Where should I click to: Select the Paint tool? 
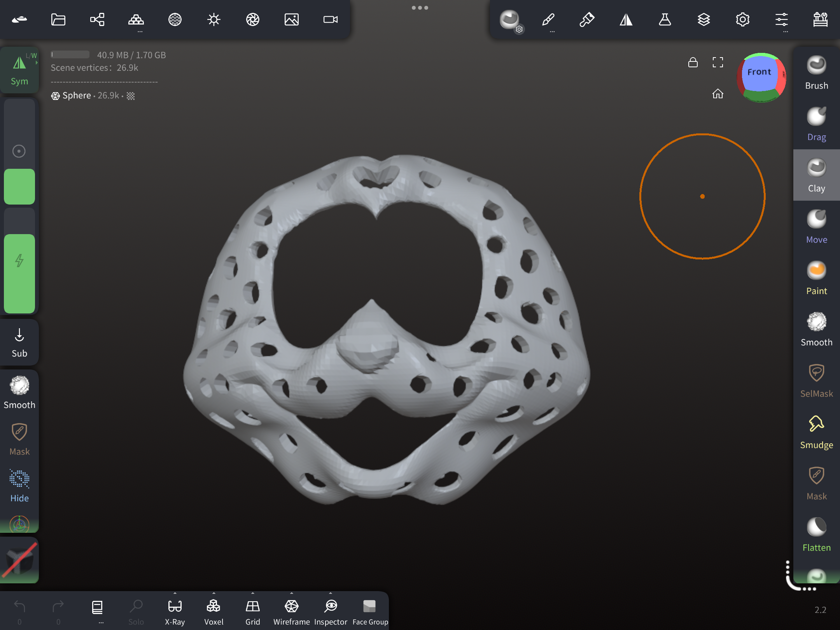pyautogui.click(x=816, y=278)
